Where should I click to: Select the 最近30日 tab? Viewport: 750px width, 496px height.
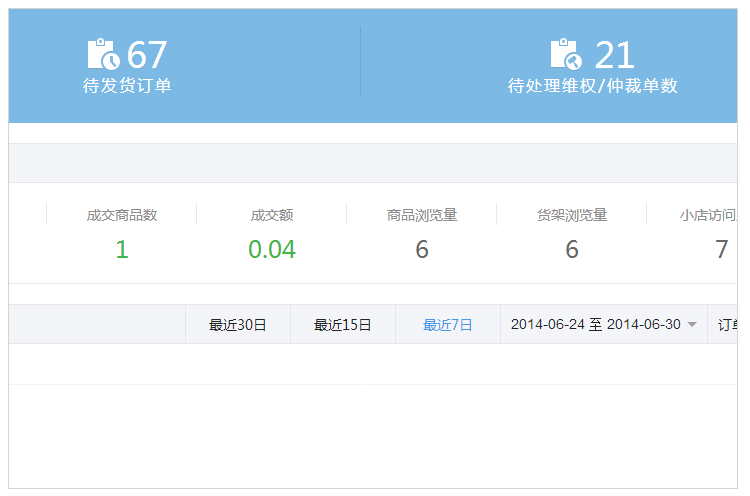coord(238,325)
